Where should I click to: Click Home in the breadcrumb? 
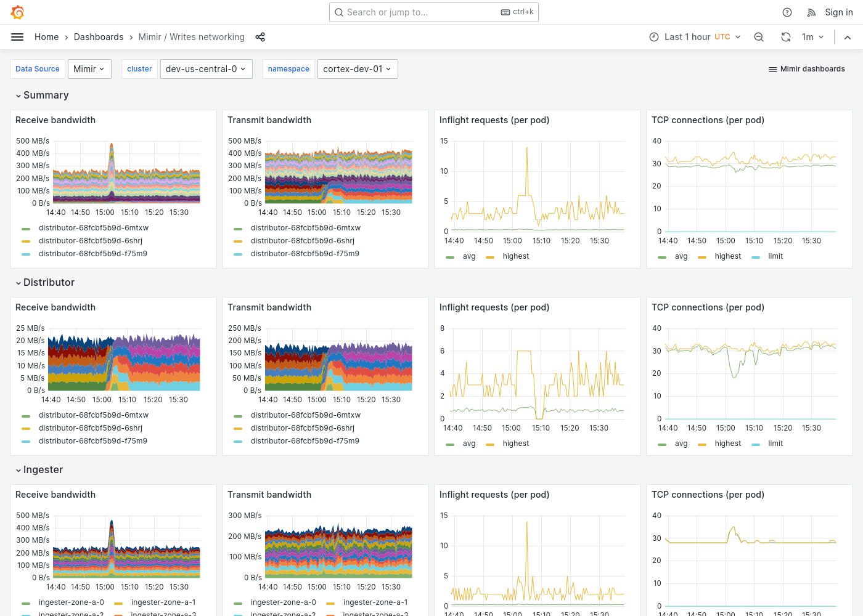[46, 37]
